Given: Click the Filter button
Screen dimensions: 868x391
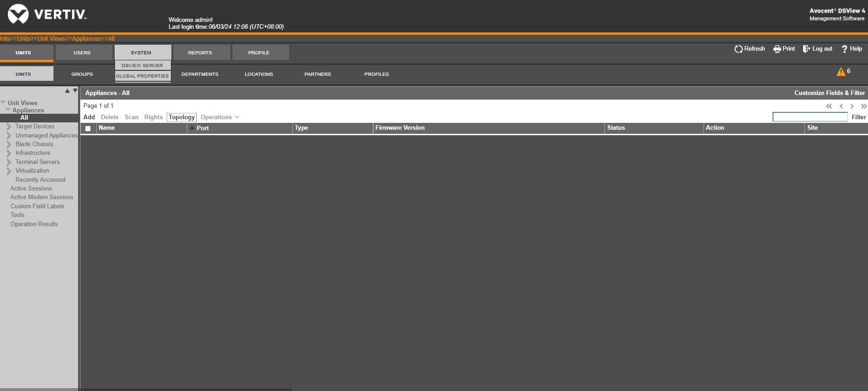Looking at the screenshot, I should point(859,117).
